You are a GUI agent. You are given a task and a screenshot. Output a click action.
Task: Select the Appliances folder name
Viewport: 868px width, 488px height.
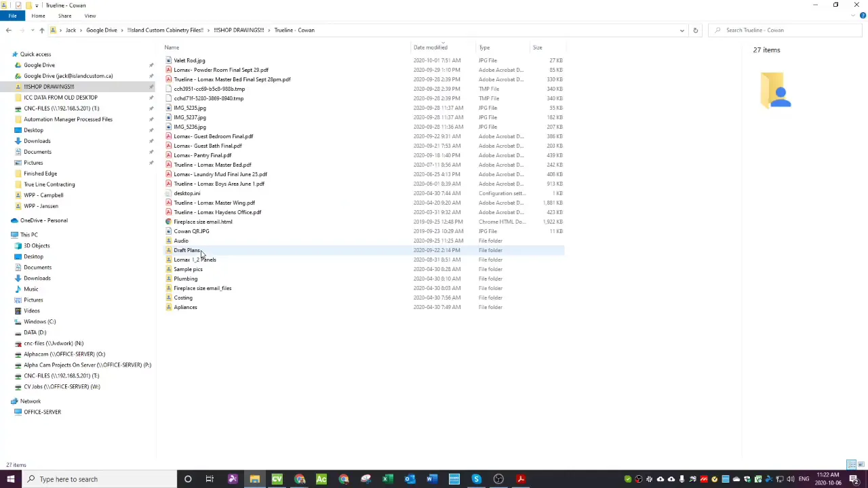[x=185, y=307]
